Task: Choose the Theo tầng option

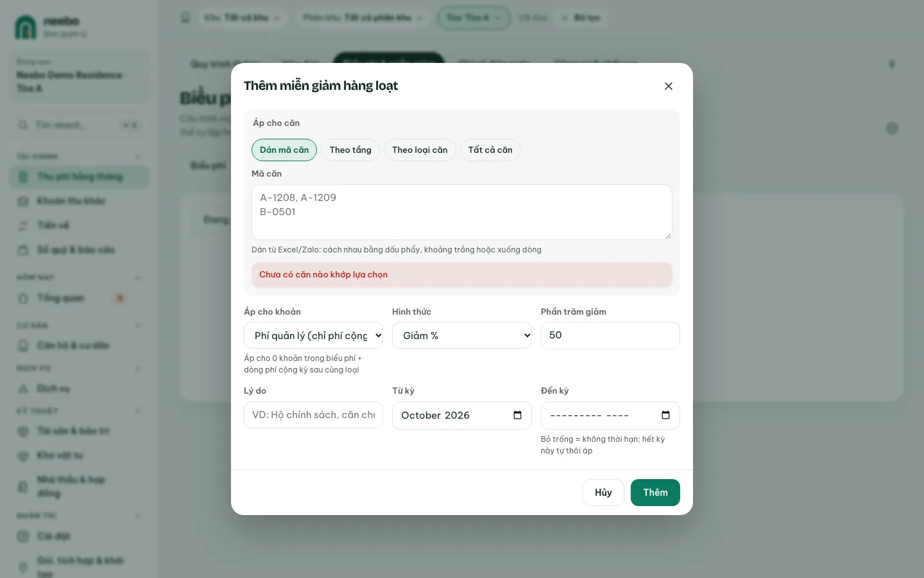Action: click(350, 150)
